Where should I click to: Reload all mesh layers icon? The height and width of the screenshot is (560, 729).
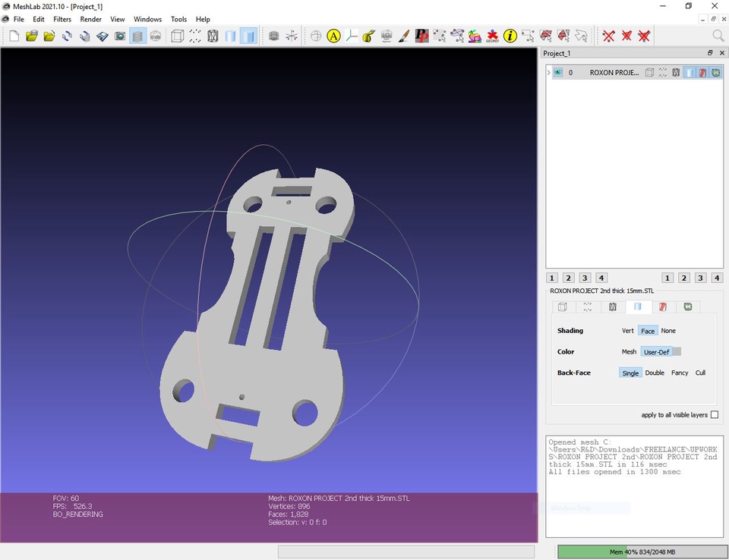84,36
